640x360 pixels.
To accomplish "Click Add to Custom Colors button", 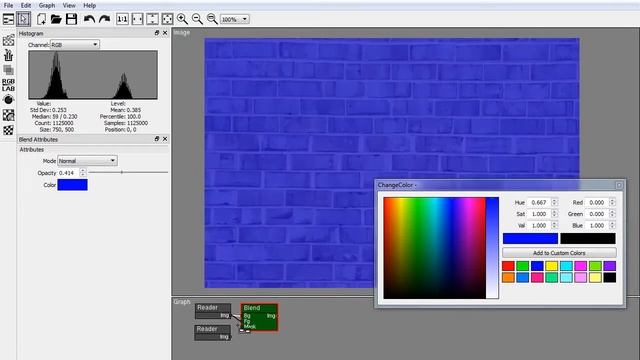I will [559, 253].
